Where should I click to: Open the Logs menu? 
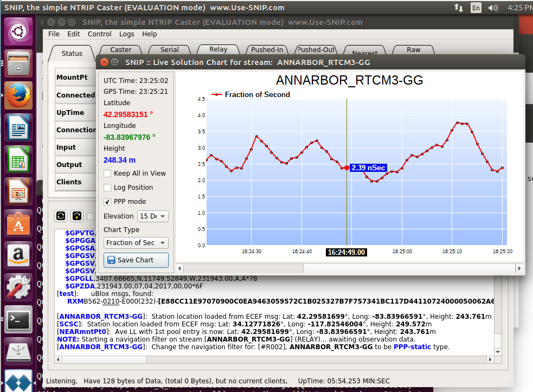point(126,34)
